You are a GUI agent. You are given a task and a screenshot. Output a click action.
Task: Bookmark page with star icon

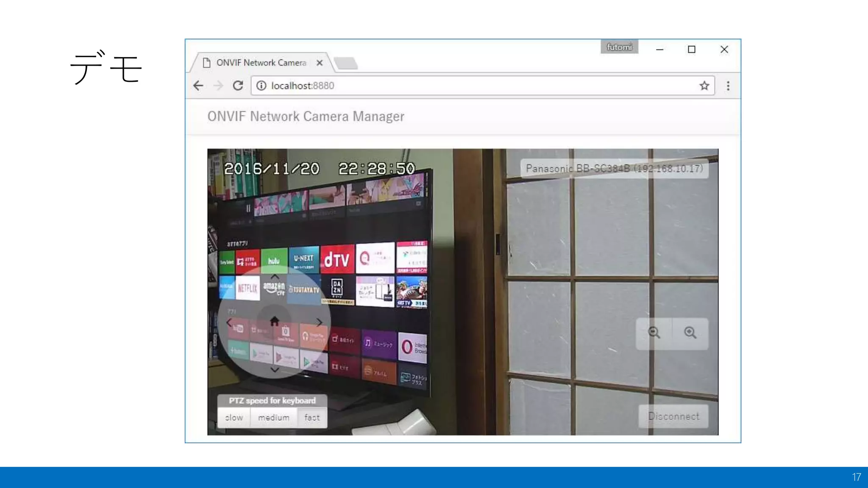tap(704, 86)
